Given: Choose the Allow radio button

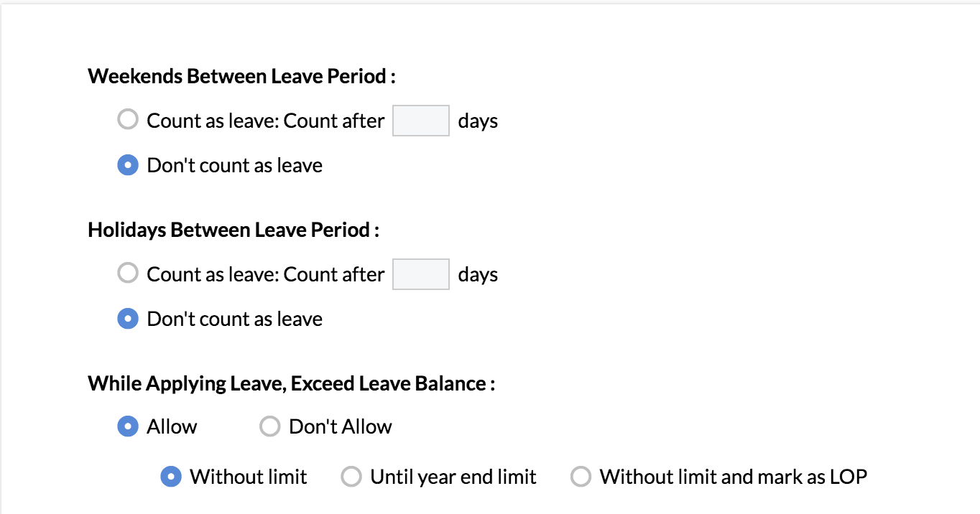Looking at the screenshot, I should 128,427.
